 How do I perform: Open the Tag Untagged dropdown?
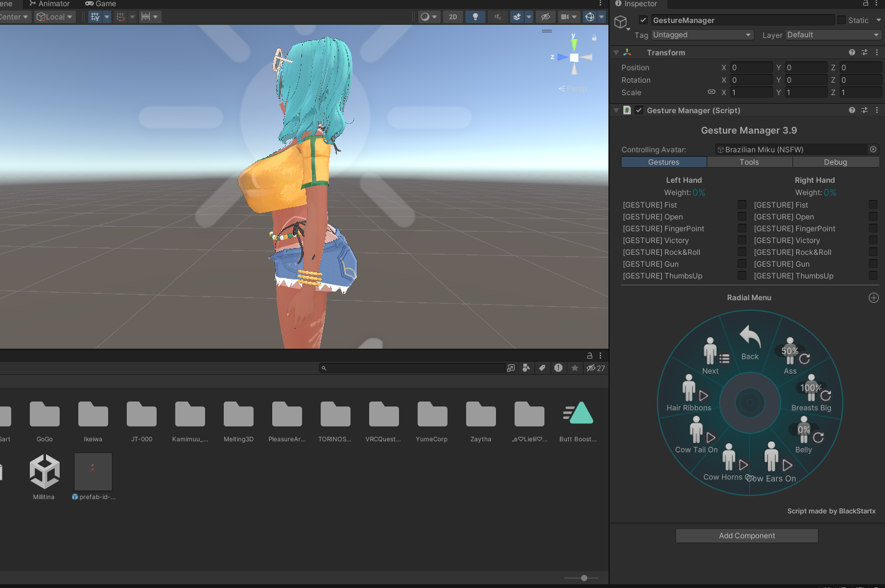coord(702,35)
